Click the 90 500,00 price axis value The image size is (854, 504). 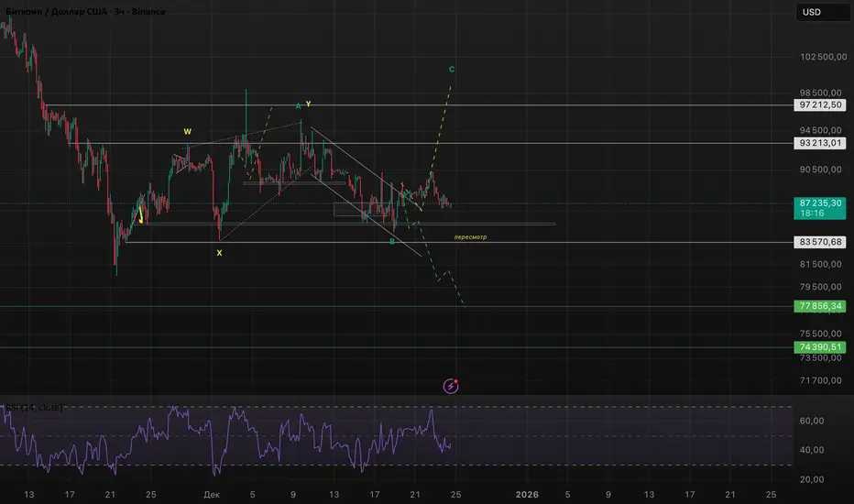[820, 170]
